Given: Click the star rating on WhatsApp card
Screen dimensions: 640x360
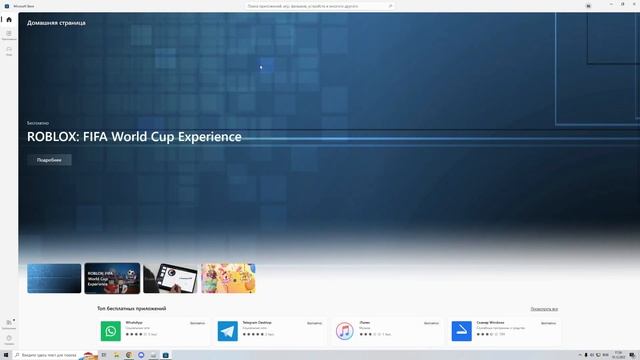Looking at the screenshot, I should pos(136,334).
